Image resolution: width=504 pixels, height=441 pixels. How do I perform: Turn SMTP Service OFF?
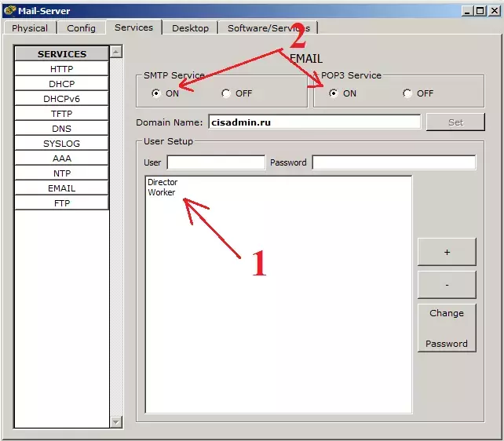pyautogui.click(x=226, y=93)
